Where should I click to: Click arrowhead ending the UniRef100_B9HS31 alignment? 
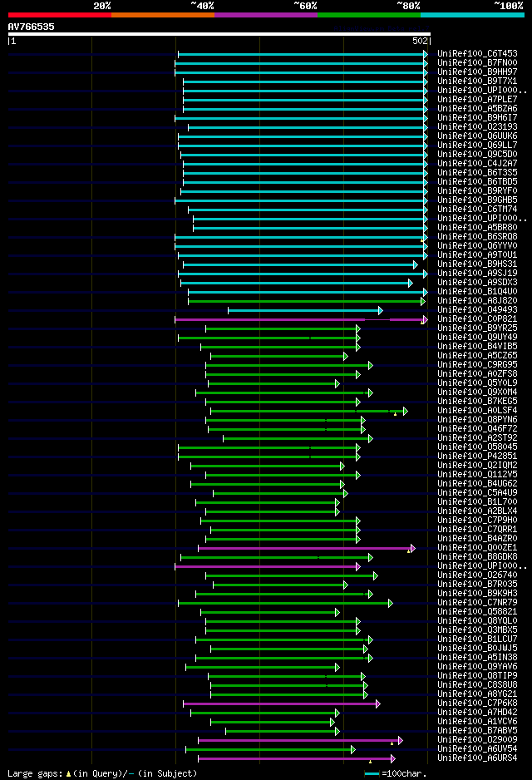[x=416, y=265]
